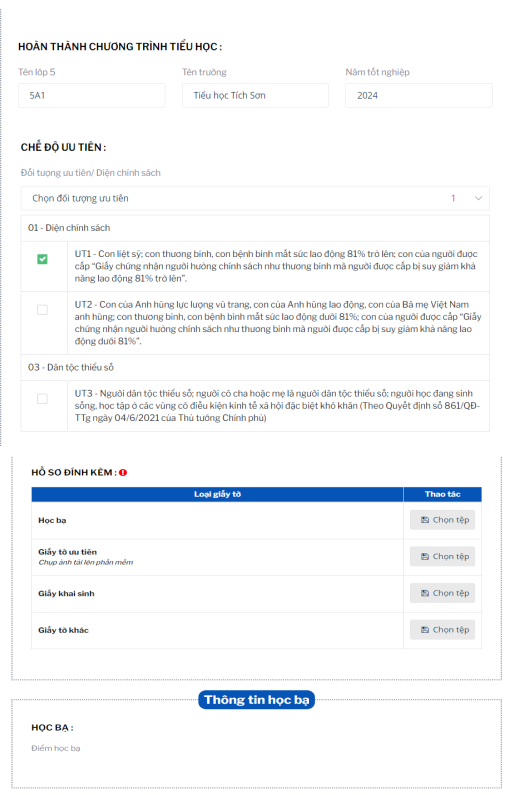Click Chọn tệp button for Giấy khai sinh
The image size is (509, 795).
(443, 593)
